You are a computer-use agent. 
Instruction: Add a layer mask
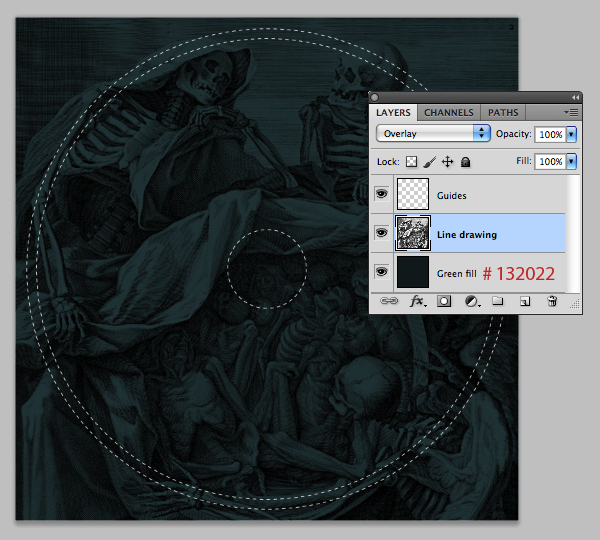(x=444, y=301)
